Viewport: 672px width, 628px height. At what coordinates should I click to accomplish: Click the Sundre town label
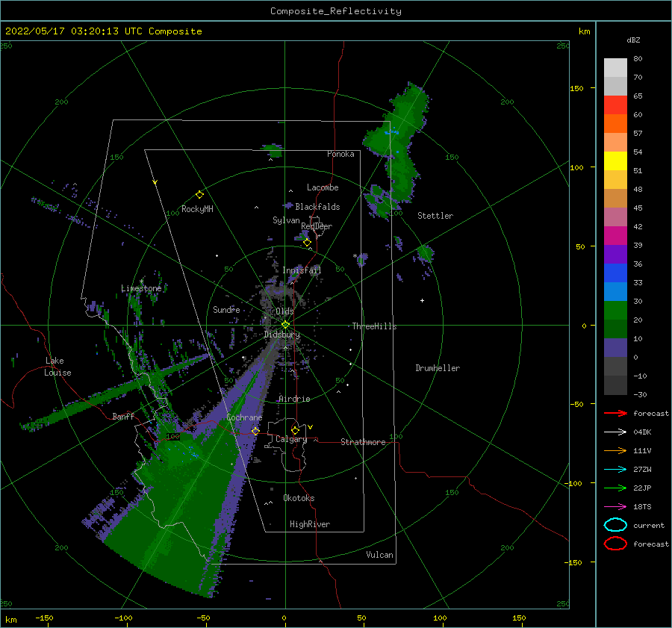tap(226, 309)
